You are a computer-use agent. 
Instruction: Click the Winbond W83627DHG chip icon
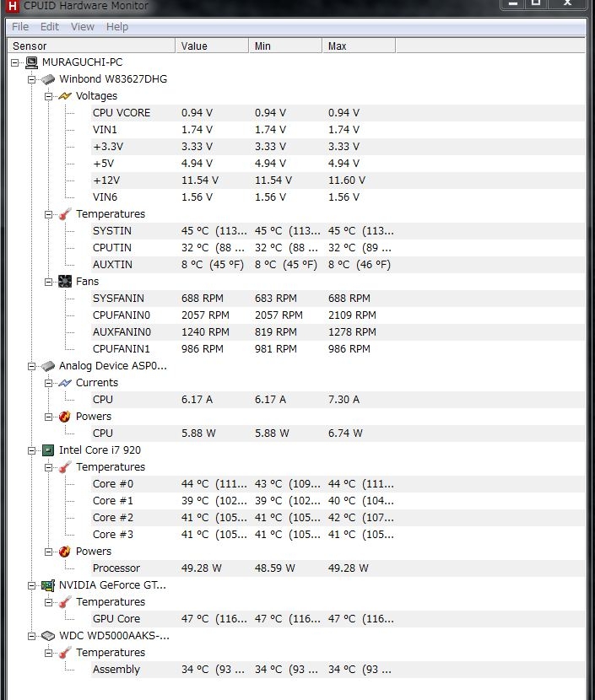coord(48,79)
